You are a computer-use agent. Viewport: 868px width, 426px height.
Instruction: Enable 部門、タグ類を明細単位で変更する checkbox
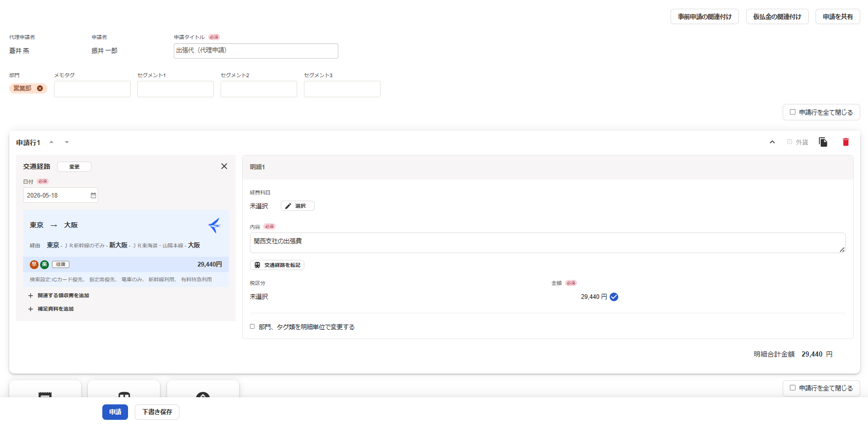pyautogui.click(x=252, y=327)
